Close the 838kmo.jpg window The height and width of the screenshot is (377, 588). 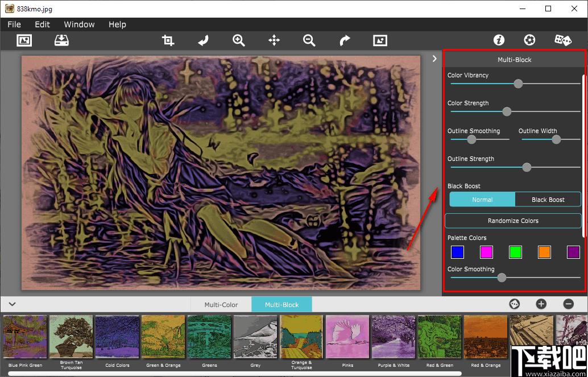[x=574, y=9]
